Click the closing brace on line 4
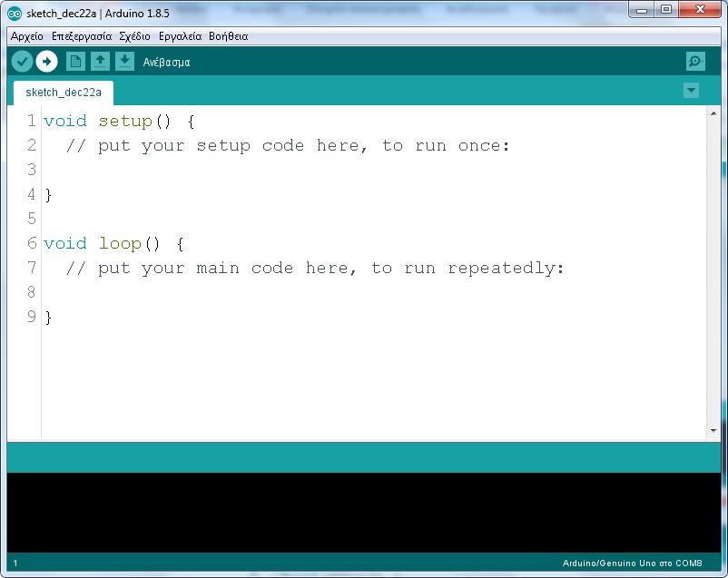Screen dimensions: 728x578 (48, 195)
